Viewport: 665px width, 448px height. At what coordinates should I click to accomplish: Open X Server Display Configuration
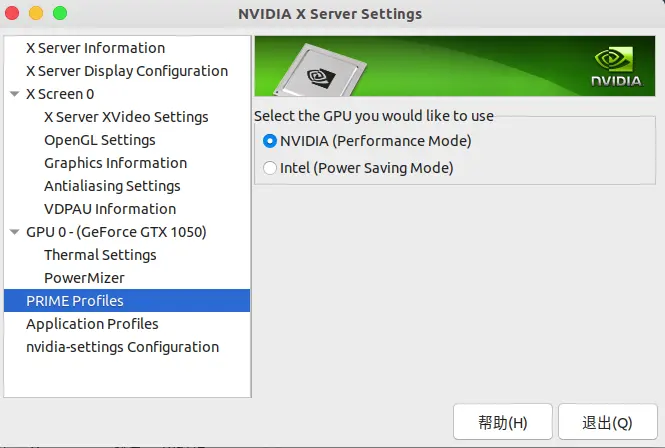click(127, 71)
